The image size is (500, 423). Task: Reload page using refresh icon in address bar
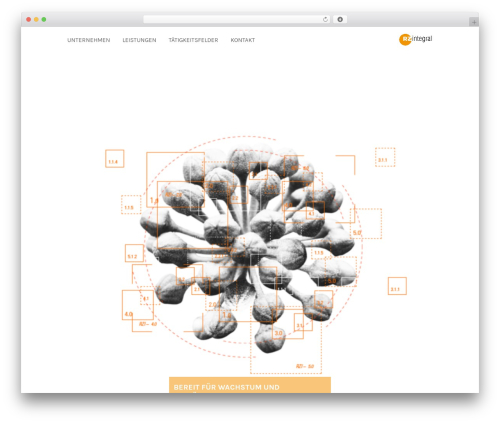(x=325, y=20)
